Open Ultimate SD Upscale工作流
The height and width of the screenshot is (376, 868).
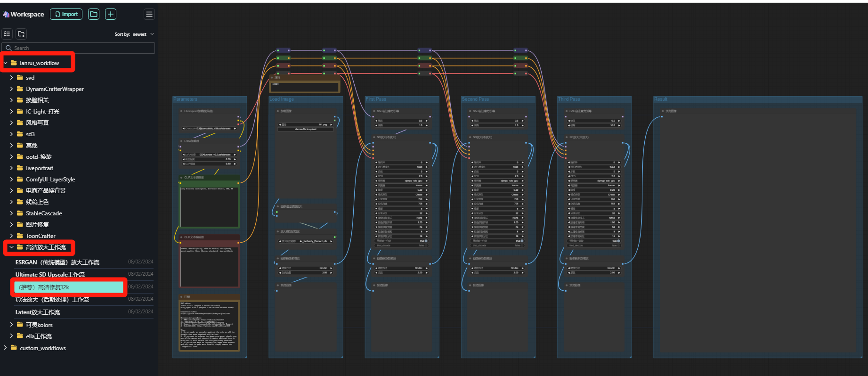(x=50, y=275)
